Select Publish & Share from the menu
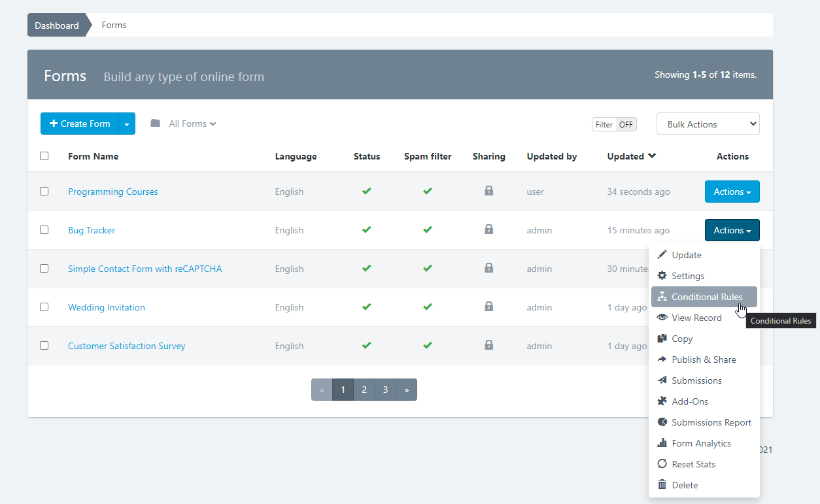This screenshot has width=820, height=504. pyautogui.click(x=704, y=360)
